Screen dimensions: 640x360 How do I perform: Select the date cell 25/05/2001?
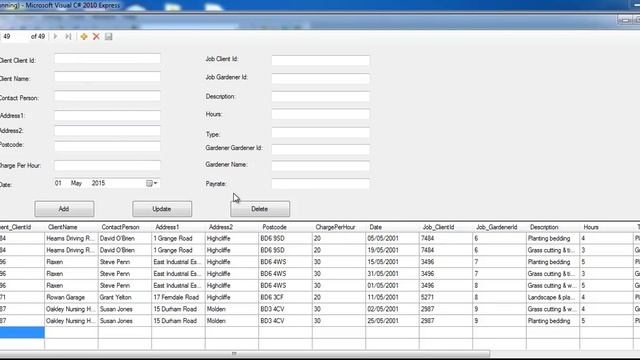392,321
